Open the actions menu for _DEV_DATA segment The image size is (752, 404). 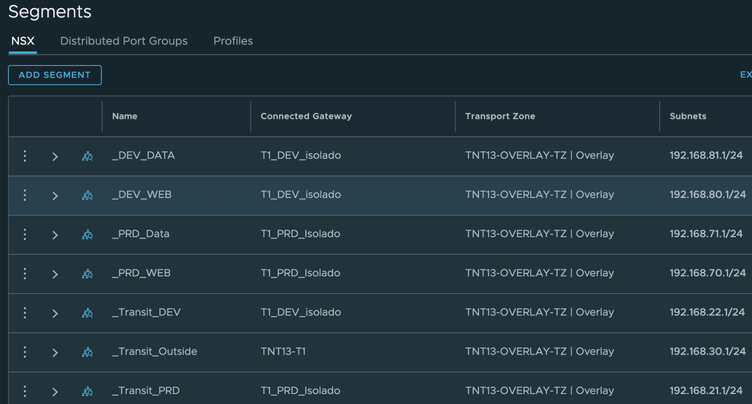(26, 156)
